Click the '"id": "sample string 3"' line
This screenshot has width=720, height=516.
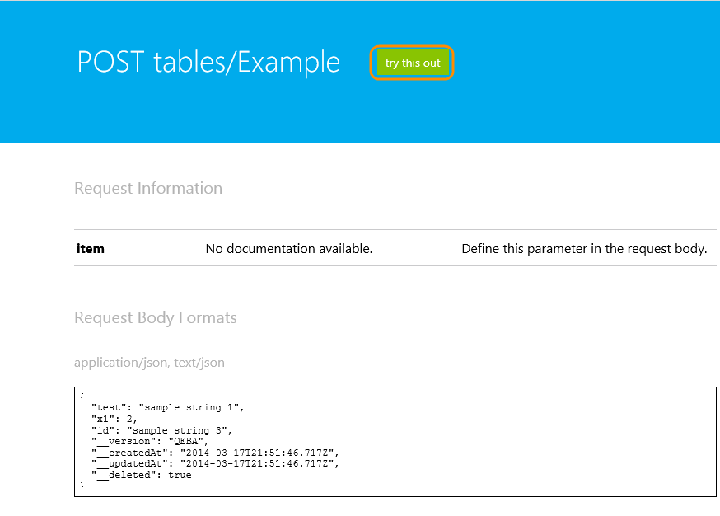[162, 430]
